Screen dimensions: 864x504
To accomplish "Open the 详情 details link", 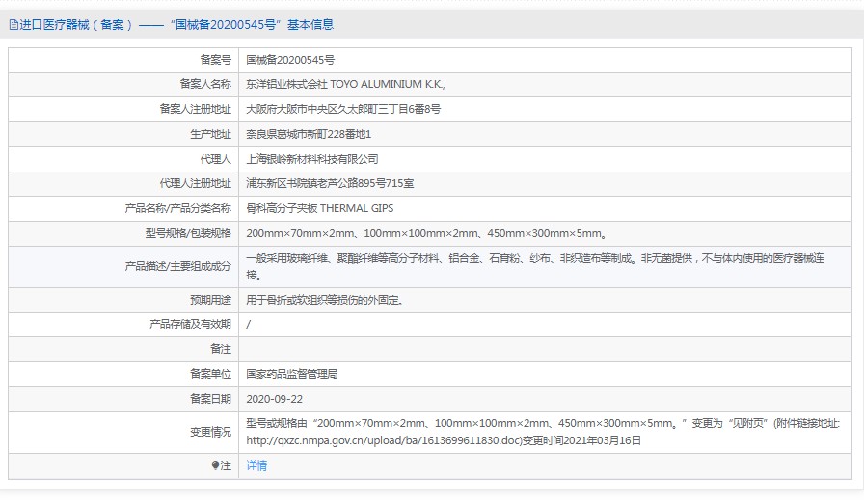I will tap(256, 465).
